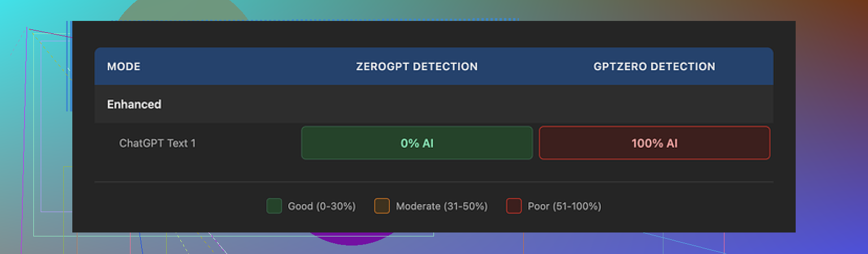Click the Poor (51-100%) legend label
This screenshot has width=868, height=254.
[x=564, y=206]
